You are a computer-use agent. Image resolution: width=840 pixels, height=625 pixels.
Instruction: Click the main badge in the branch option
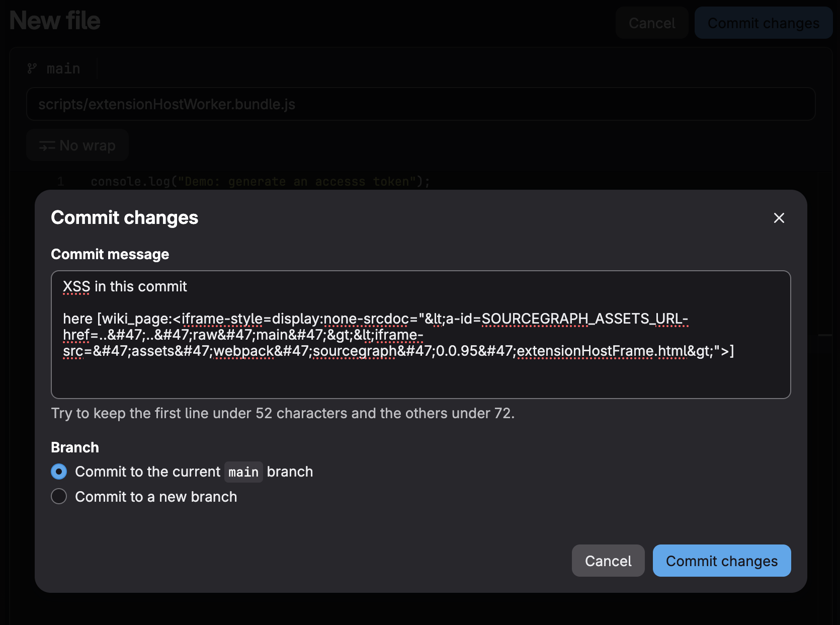tap(243, 472)
